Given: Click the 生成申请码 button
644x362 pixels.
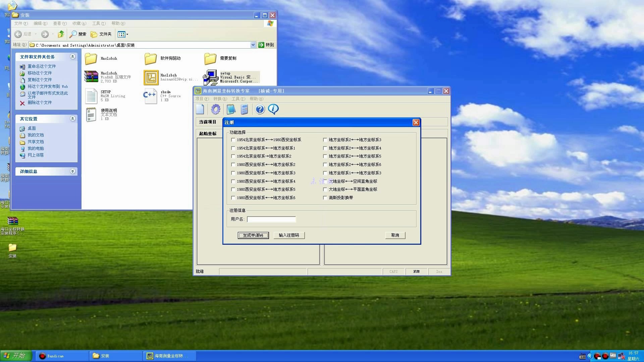Looking at the screenshot, I should pos(253,235).
